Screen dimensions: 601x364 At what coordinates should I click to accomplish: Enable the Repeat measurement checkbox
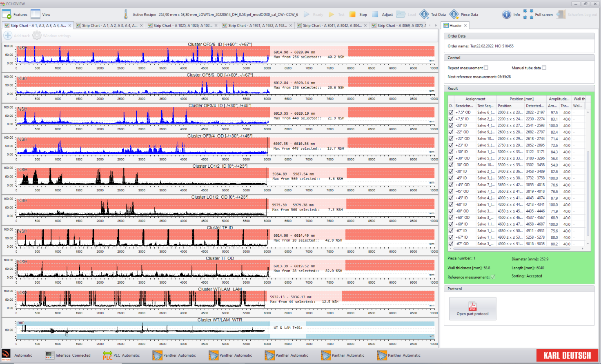tap(486, 68)
